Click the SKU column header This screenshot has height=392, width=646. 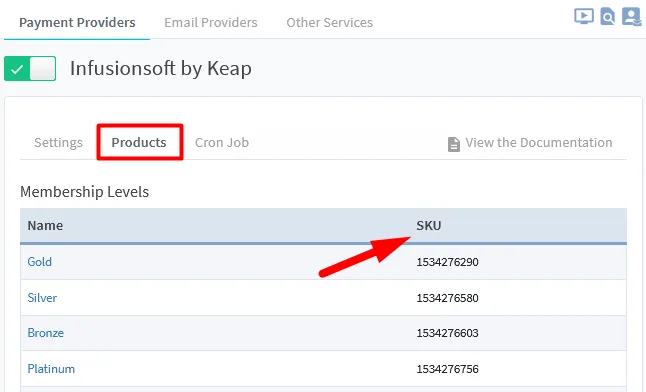[428, 225]
